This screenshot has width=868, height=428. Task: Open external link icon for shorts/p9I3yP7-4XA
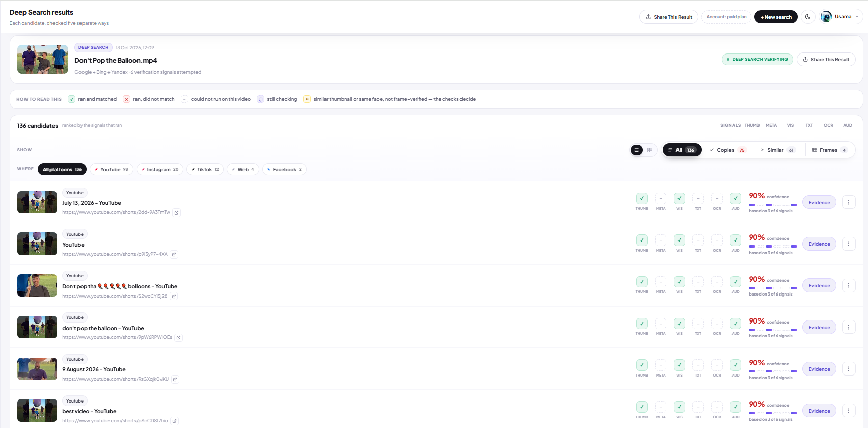point(174,255)
